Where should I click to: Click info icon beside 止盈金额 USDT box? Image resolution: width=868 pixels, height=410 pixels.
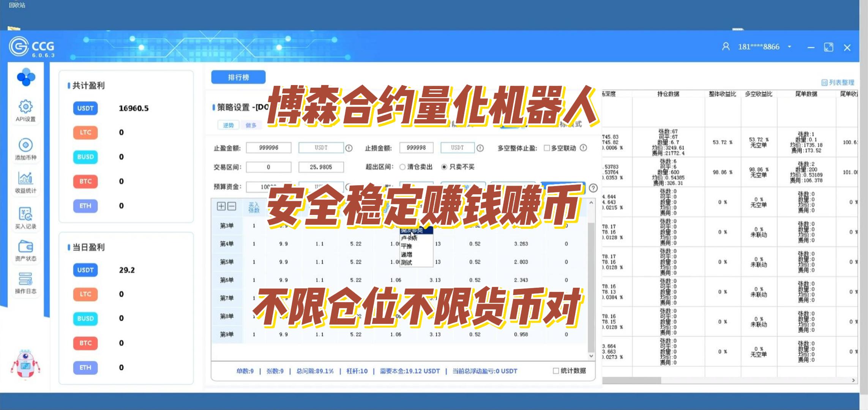[349, 148]
